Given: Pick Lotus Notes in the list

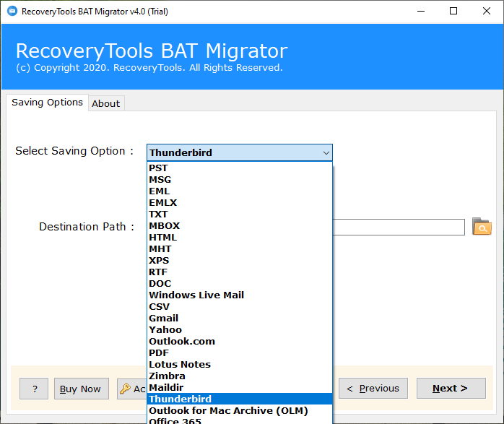Looking at the screenshot, I should pos(240,365).
